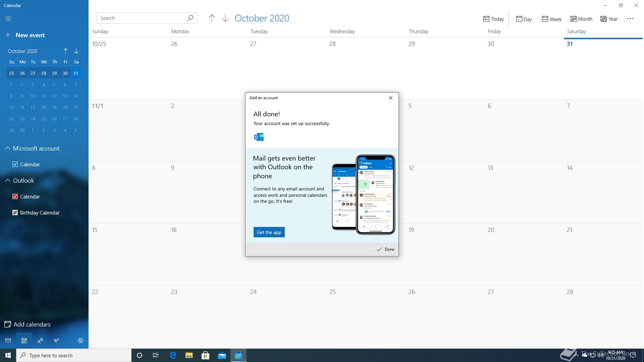Go to previous month with up arrow
This screenshot has width=644, height=362.
click(x=212, y=18)
